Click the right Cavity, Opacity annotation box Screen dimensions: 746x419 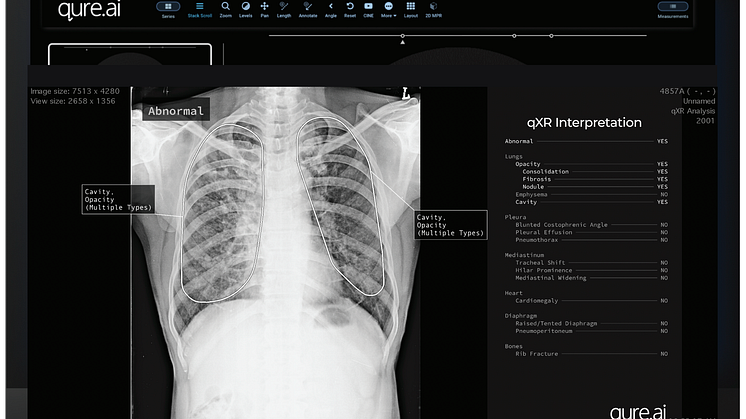pos(451,225)
